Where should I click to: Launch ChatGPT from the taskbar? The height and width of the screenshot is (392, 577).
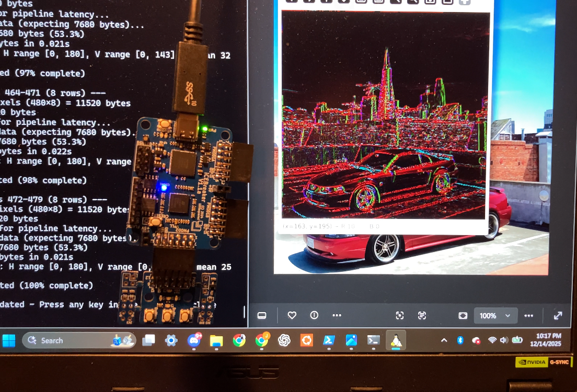point(284,340)
